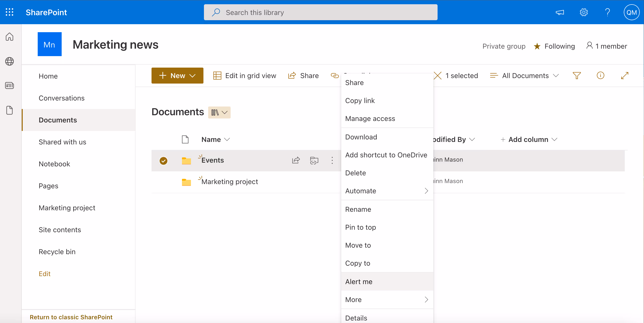Click the expand content arrows icon
Screen dimensions: 644x323
click(x=624, y=75)
